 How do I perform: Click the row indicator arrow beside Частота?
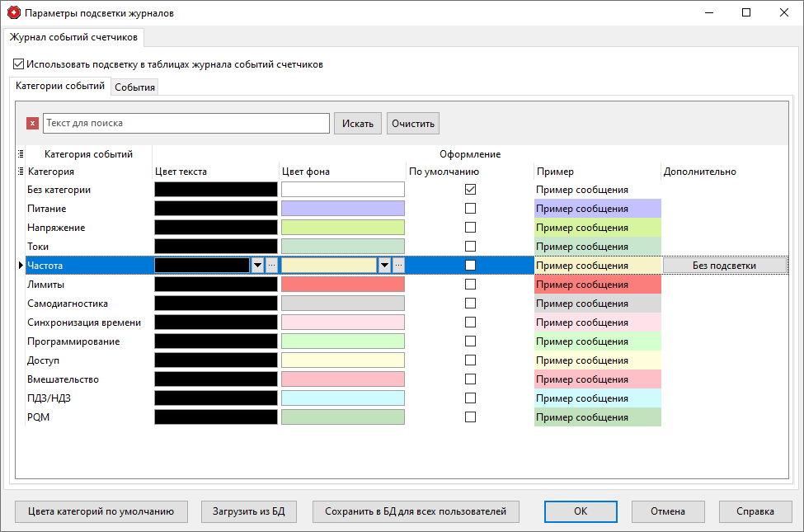pyautogui.click(x=21, y=266)
